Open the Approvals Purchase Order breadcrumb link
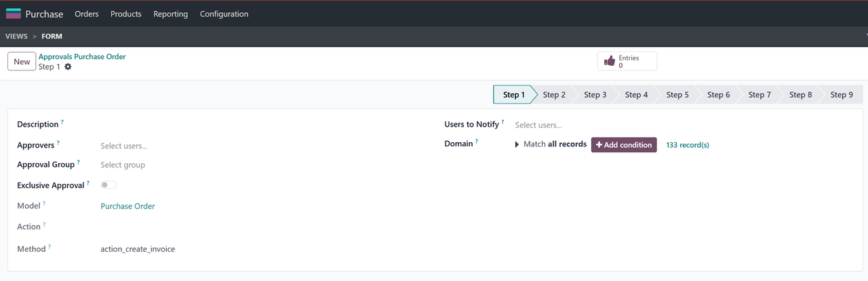 tap(82, 57)
